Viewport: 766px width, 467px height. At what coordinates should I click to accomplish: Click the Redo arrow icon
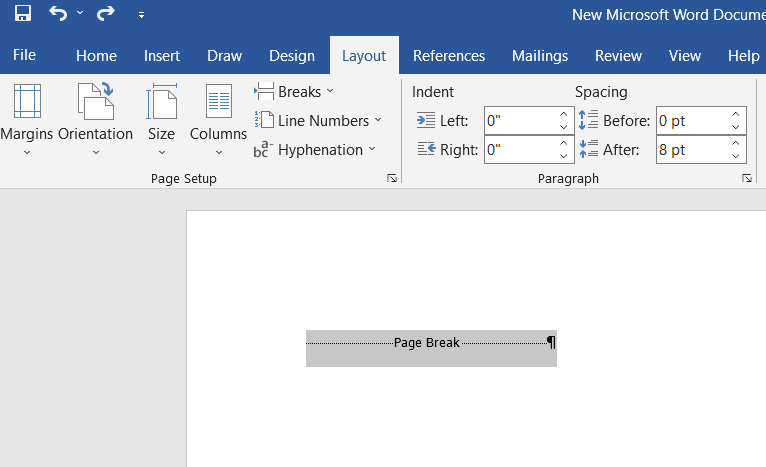tap(106, 14)
